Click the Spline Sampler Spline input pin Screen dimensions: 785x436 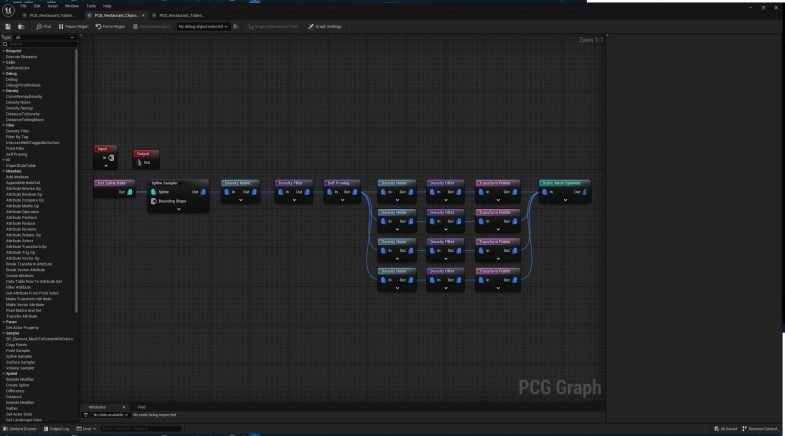point(154,192)
